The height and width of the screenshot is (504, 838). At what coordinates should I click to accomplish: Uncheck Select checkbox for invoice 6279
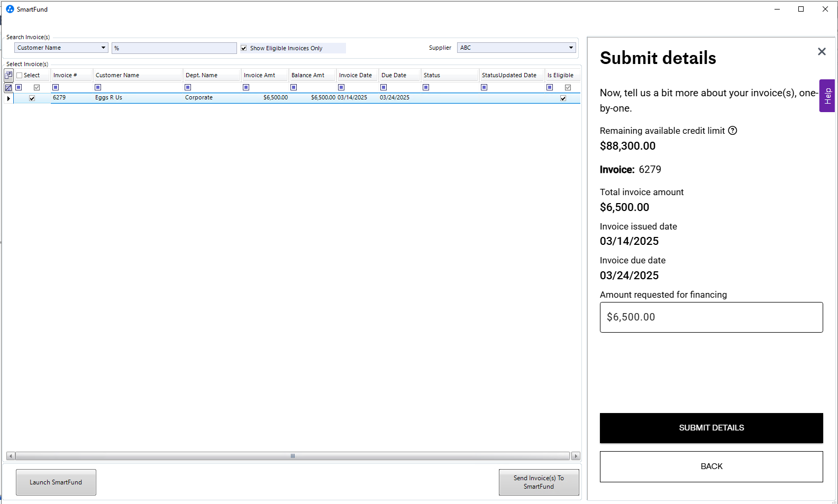(x=32, y=98)
